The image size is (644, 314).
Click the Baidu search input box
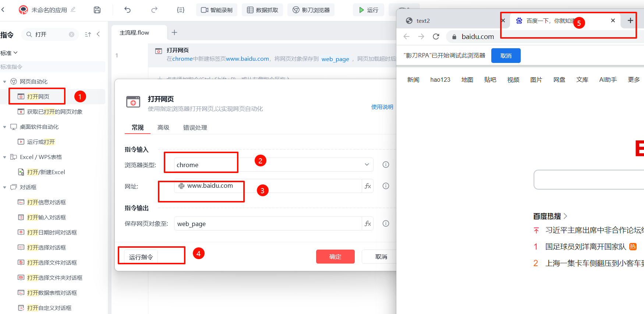pos(589,180)
